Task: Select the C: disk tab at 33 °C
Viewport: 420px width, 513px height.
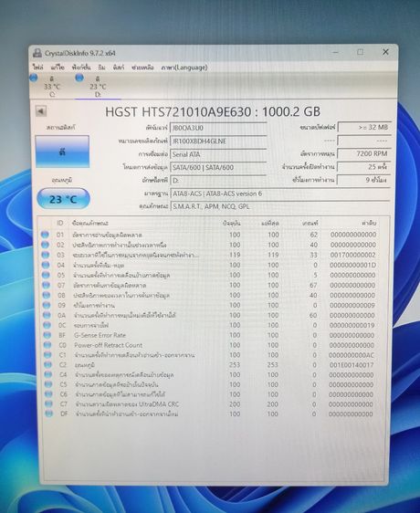Action: [x=52, y=87]
